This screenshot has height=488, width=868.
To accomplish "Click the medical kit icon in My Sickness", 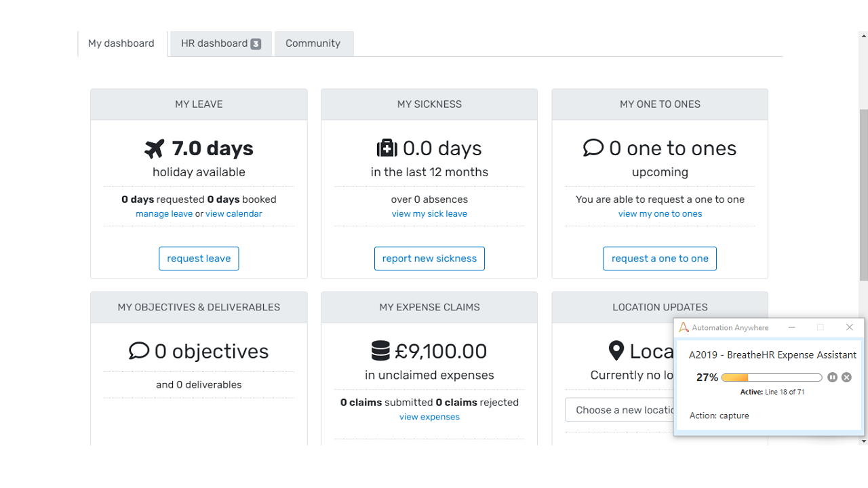I will click(387, 148).
